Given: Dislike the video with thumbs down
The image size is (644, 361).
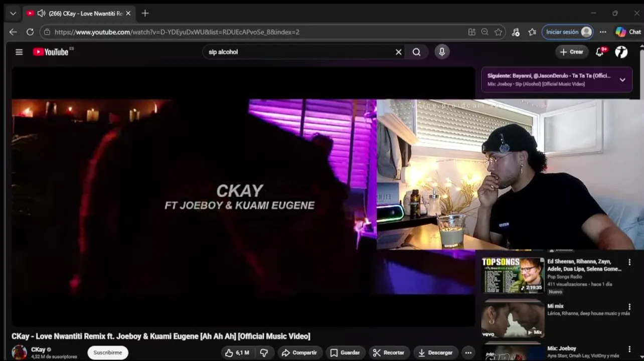Looking at the screenshot, I should click(x=264, y=352).
